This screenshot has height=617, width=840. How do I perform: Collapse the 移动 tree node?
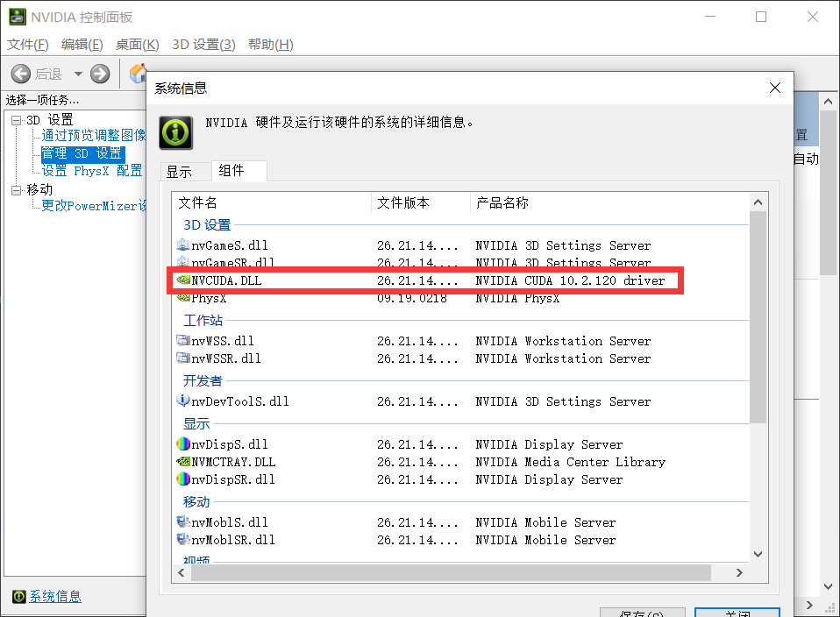coord(17,190)
